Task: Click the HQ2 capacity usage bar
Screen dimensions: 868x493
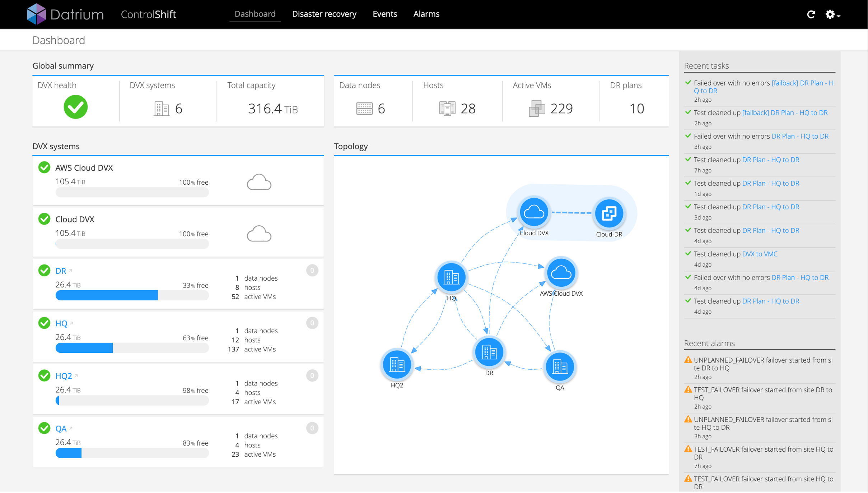Action: point(132,400)
